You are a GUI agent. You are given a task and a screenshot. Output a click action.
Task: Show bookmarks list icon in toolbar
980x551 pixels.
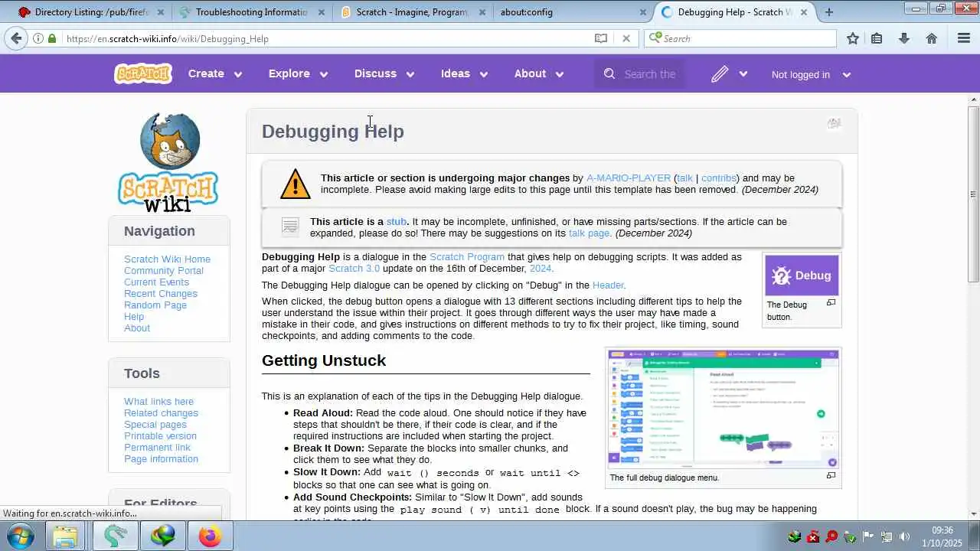[x=877, y=38]
